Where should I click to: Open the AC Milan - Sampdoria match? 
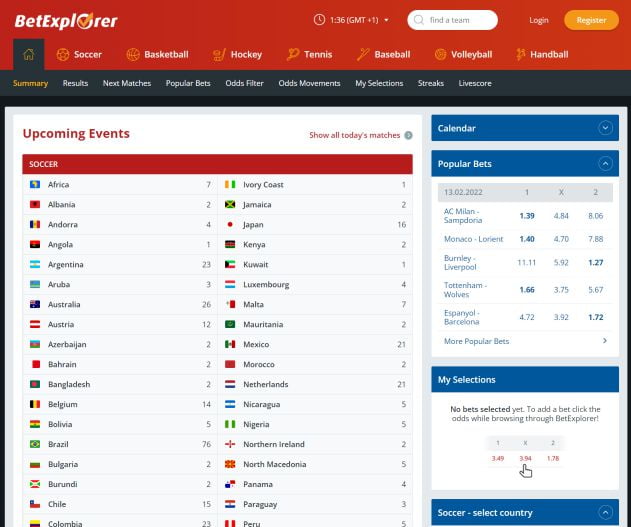point(463,216)
